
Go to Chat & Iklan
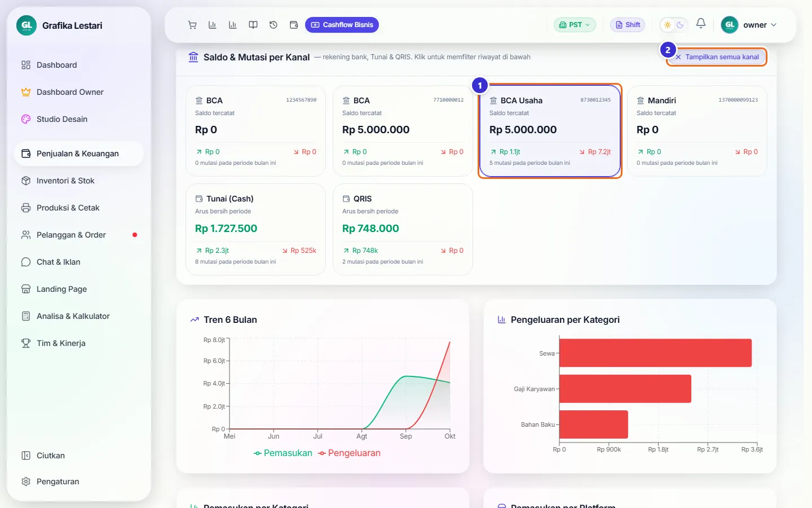pos(79,262)
